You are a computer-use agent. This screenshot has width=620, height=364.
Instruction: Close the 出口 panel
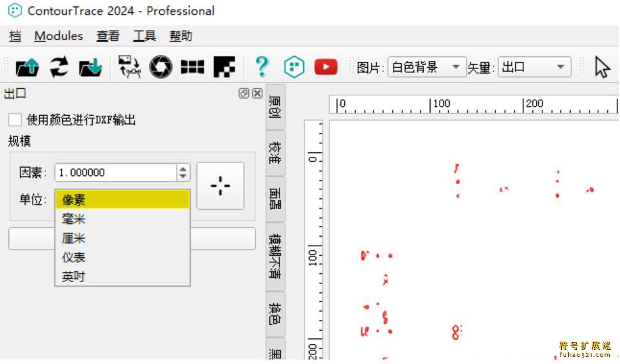coord(257,93)
